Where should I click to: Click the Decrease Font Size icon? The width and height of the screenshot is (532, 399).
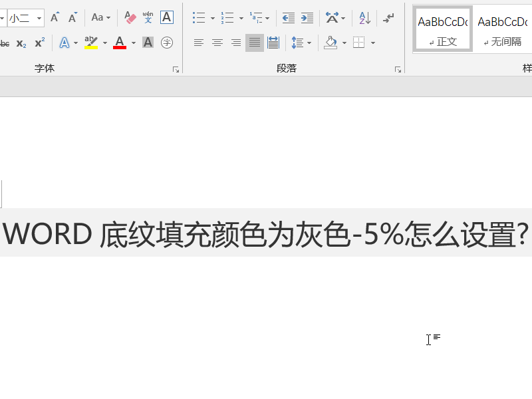tap(72, 17)
